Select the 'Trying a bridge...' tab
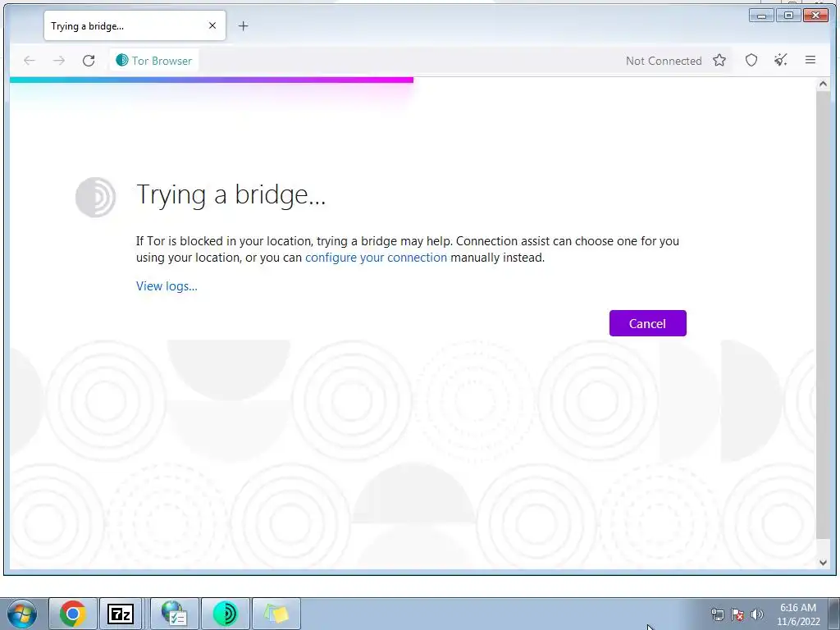Screen dimensions: 840x630 pyautogui.click(x=135, y=25)
